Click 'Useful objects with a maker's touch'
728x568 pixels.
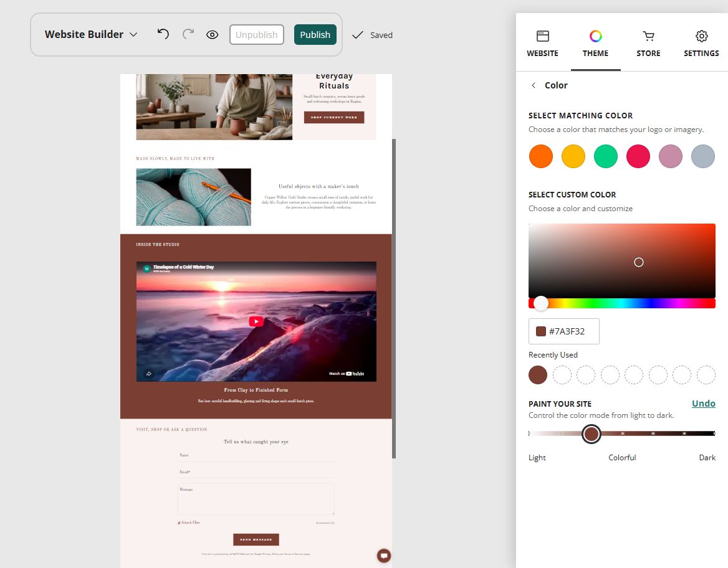click(318, 186)
